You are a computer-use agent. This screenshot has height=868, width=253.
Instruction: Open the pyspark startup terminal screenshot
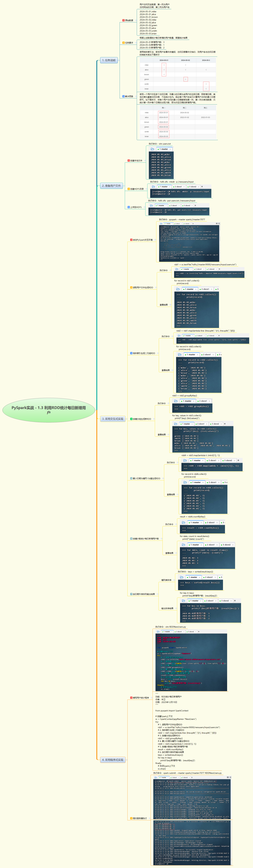click(x=190, y=242)
